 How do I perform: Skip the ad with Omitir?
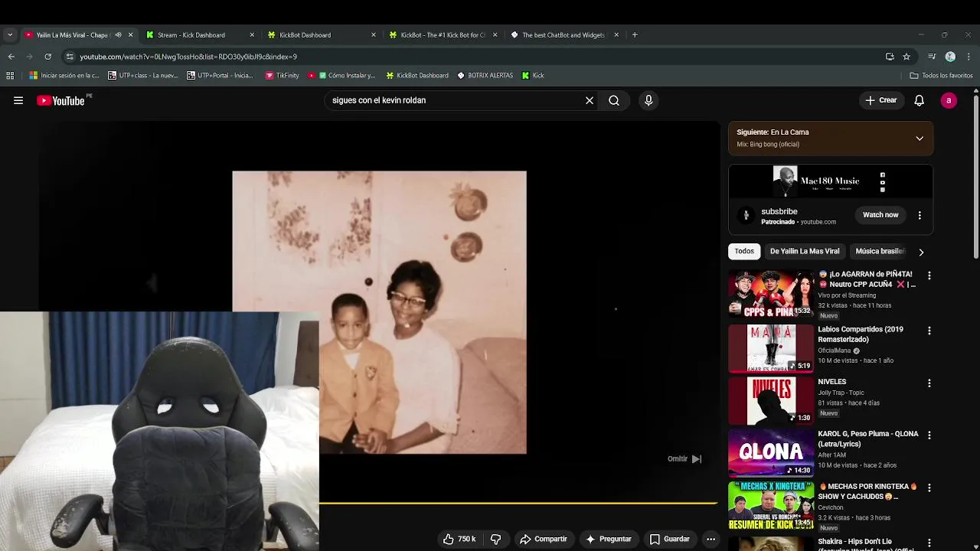coord(684,459)
